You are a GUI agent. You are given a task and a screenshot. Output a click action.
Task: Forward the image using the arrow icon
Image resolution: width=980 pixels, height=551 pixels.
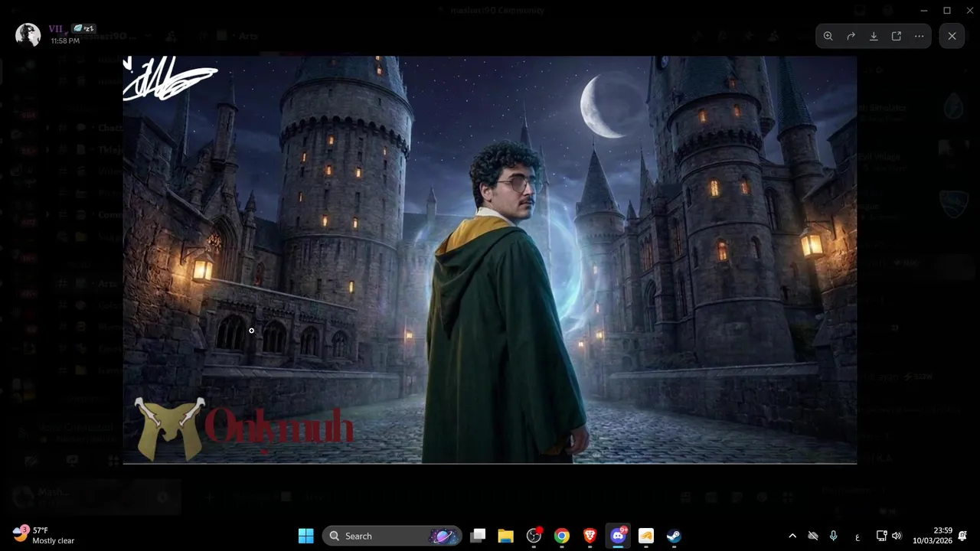(x=851, y=36)
